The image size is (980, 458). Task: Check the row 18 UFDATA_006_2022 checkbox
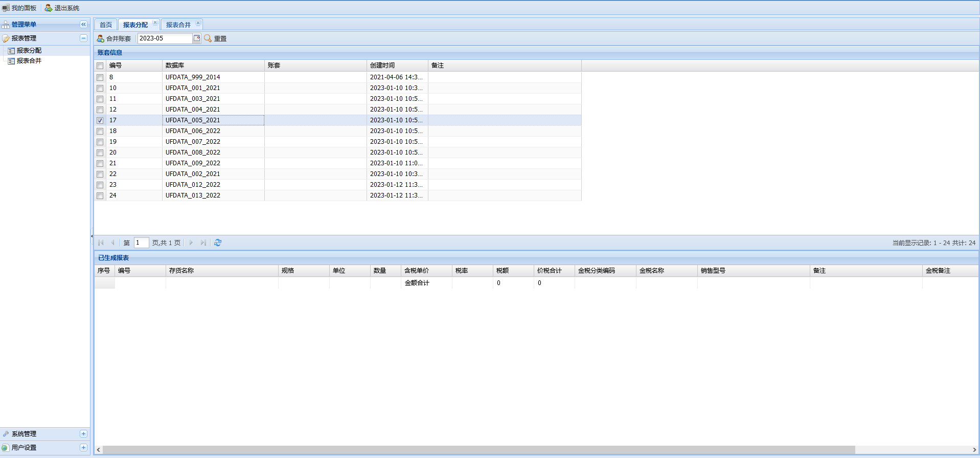[100, 132]
